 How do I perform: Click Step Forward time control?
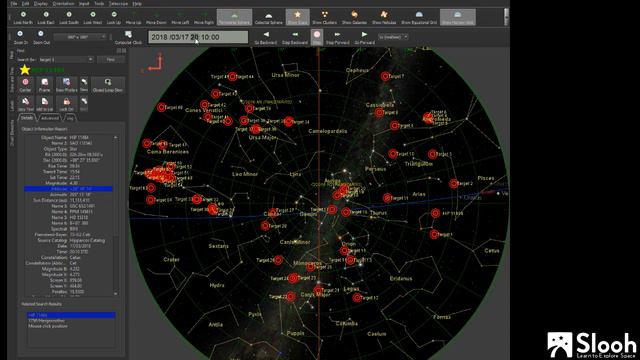click(337, 37)
